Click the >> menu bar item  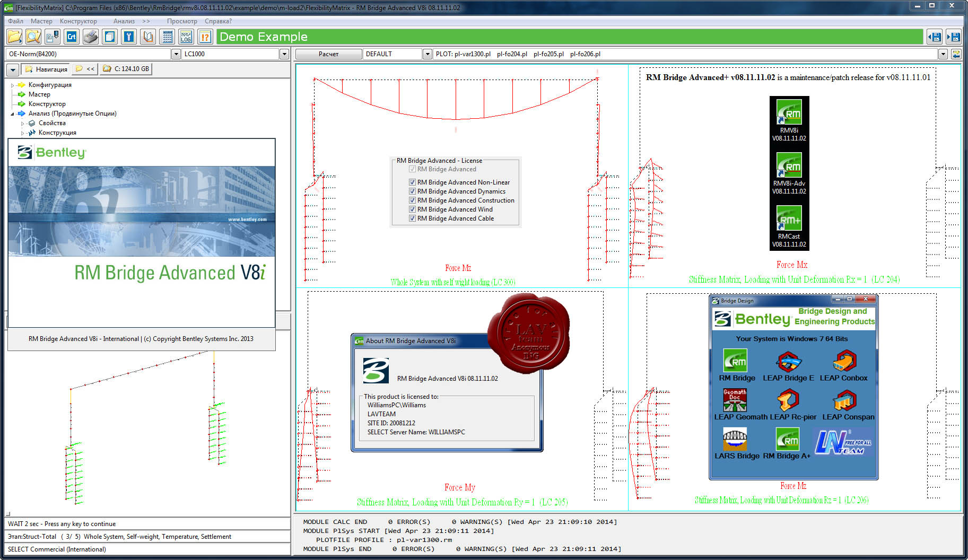146,21
